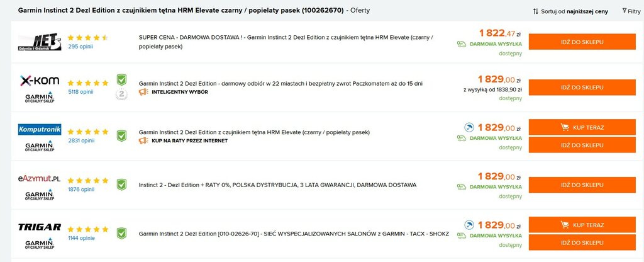Open the Filtry filter panel

(631, 11)
